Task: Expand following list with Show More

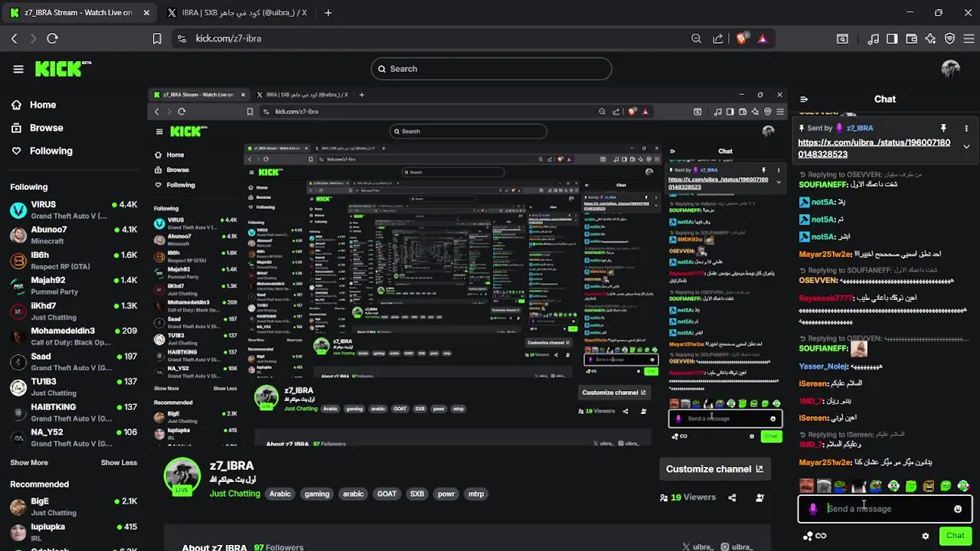Action: click(x=29, y=462)
